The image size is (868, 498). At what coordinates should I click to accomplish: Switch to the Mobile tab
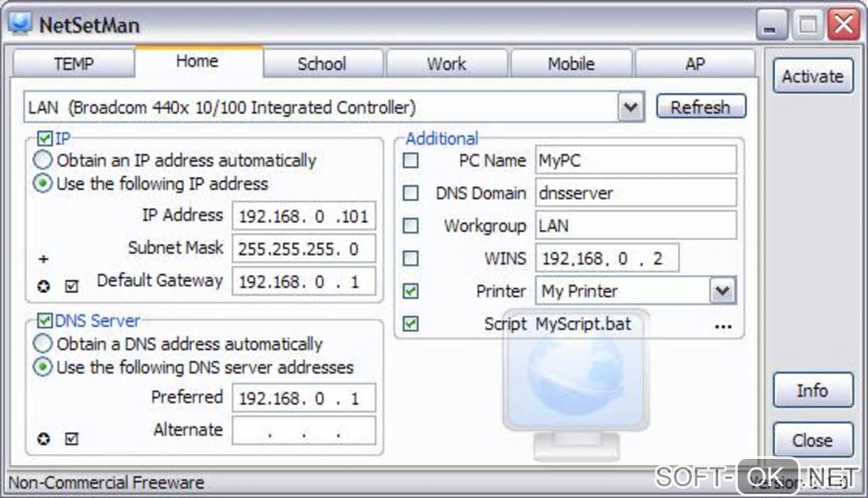tap(571, 64)
